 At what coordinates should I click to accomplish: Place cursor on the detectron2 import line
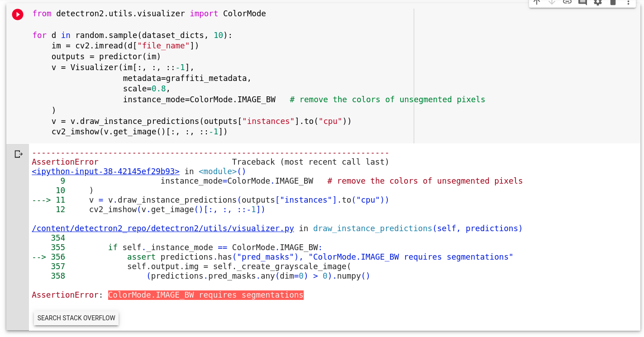click(149, 14)
